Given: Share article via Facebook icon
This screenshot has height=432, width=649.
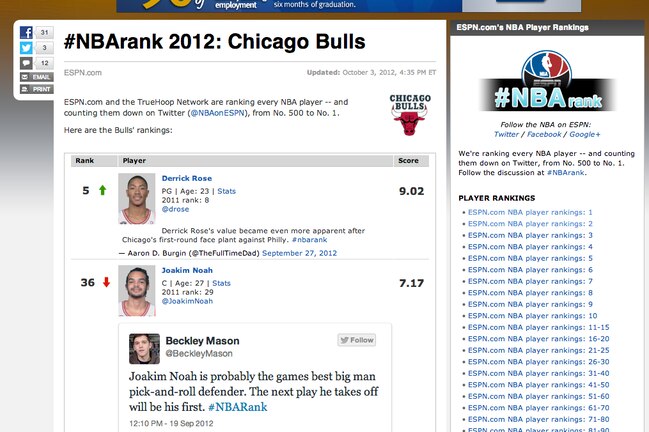Looking at the screenshot, I should point(26,32).
